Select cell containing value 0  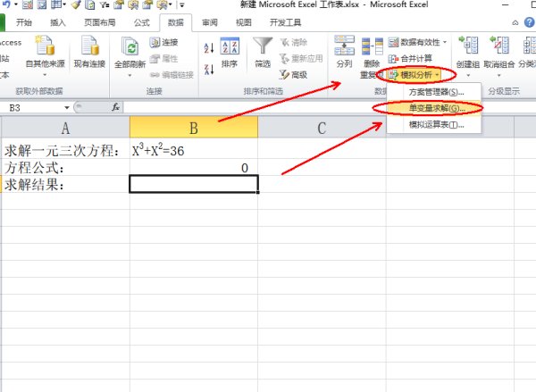pyautogui.click(x=194, y=168)
